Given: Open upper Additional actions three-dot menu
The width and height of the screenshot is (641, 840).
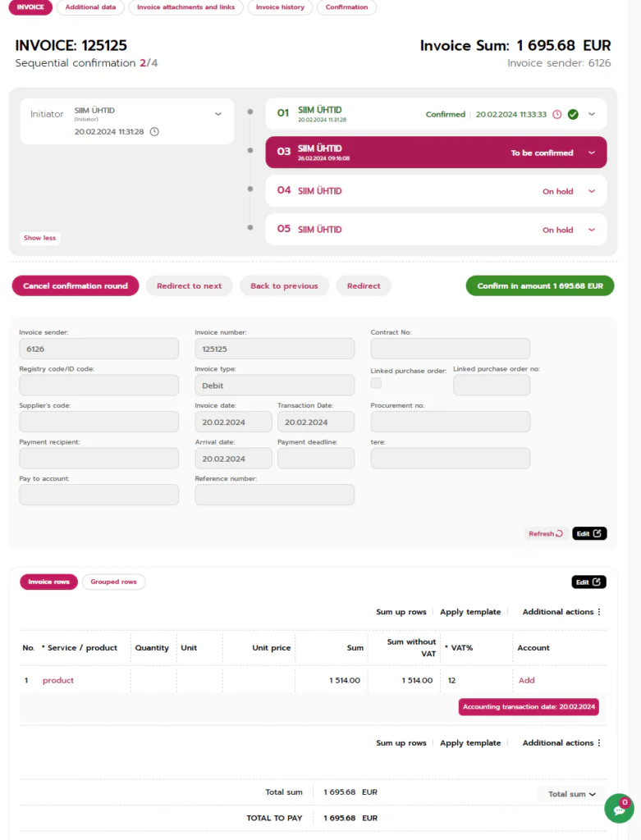Looking at the screenshot, I should [x=562, y=612].
